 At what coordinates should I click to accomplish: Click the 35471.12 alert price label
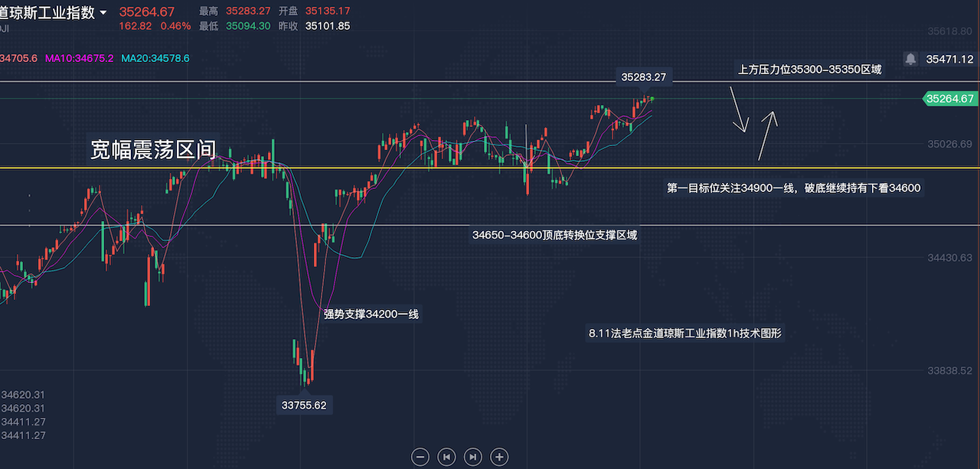tap(949, 58)
